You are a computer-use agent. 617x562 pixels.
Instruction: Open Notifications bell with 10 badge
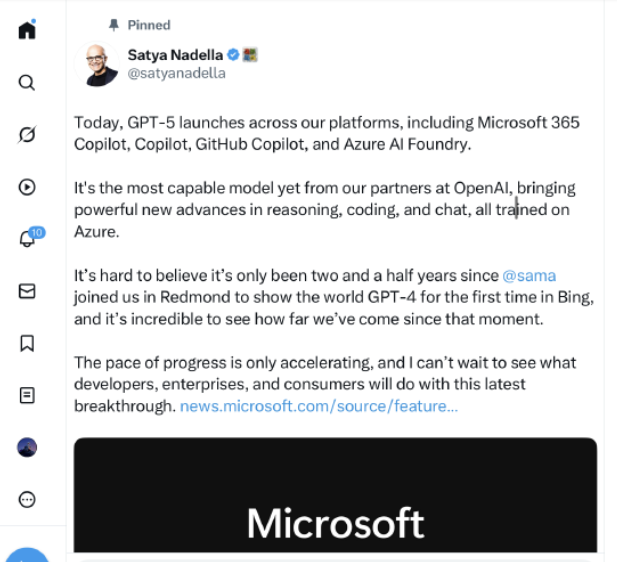27,239
